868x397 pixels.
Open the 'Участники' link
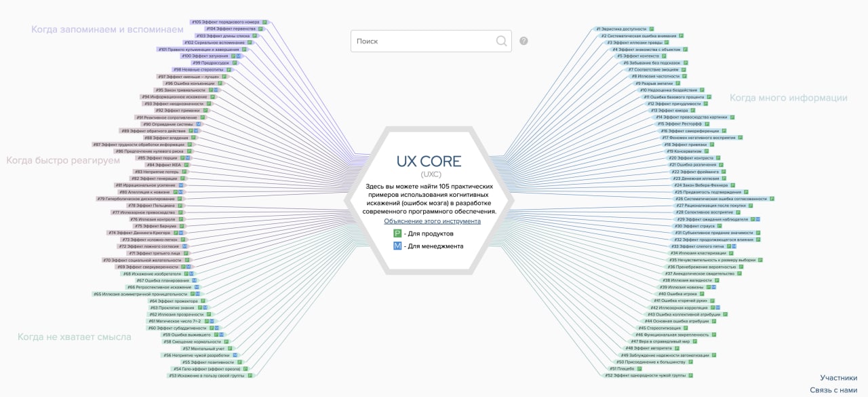click(x=838, y=378)
